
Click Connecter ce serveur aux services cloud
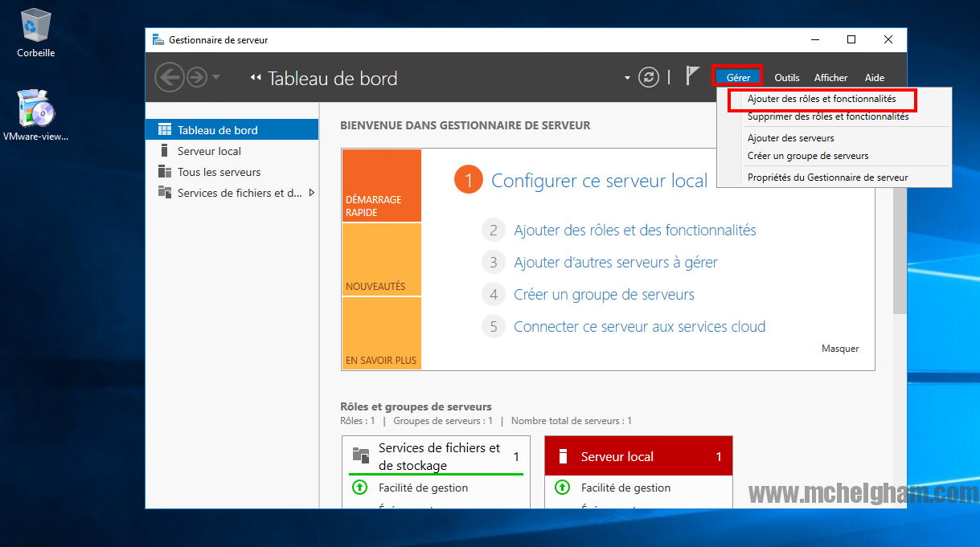click(640, 327)
